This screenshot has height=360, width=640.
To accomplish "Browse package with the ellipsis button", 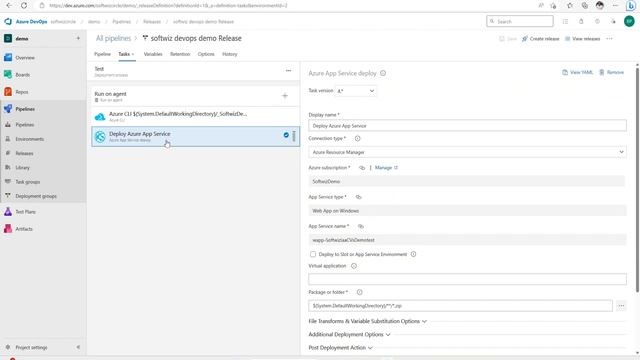I will (x=621, y=306).
